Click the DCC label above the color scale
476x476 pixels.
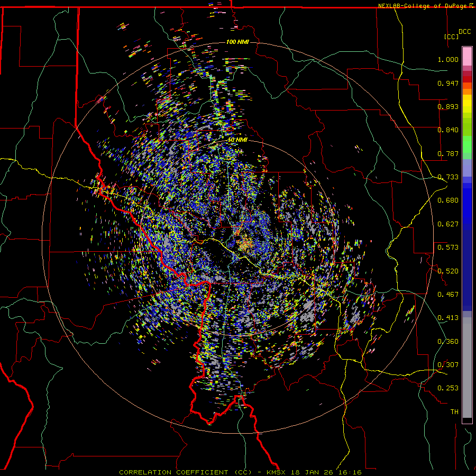(464, 32)
